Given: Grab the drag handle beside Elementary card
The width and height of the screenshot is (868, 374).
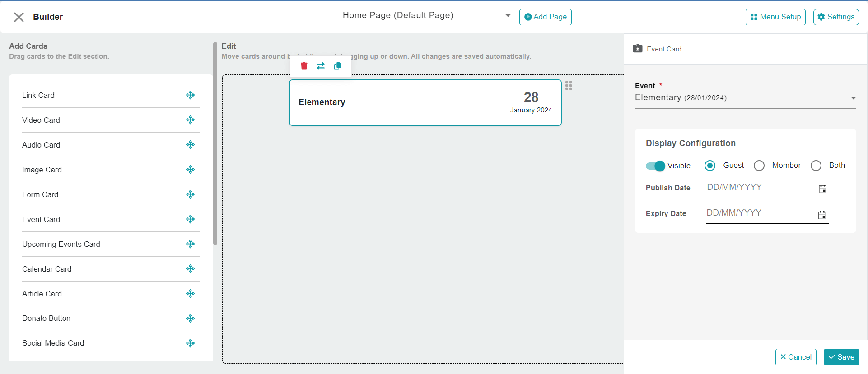Looking at the screenshot, I should pyautogui.click(x=569, y=86).
